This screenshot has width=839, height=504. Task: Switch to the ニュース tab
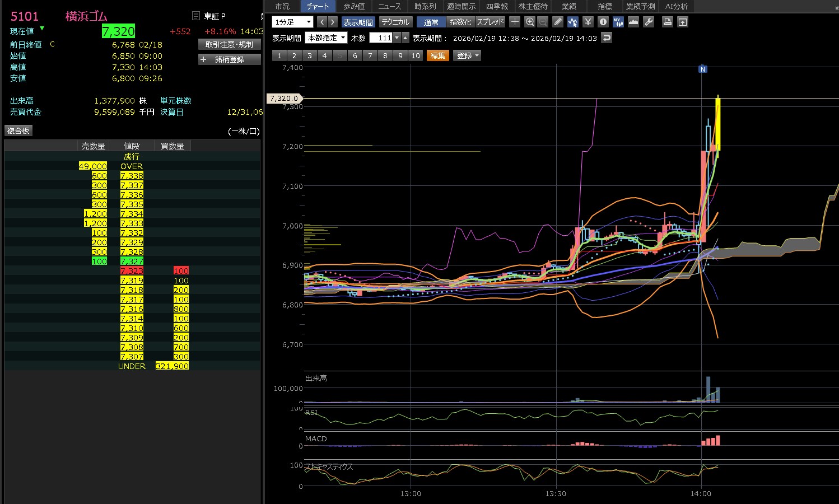[389, 6]
